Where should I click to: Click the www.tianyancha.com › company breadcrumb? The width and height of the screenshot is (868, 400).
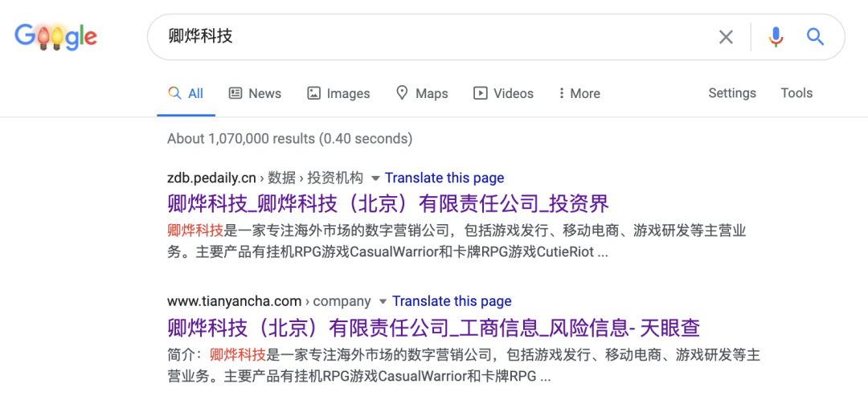(x=269, y=301)
